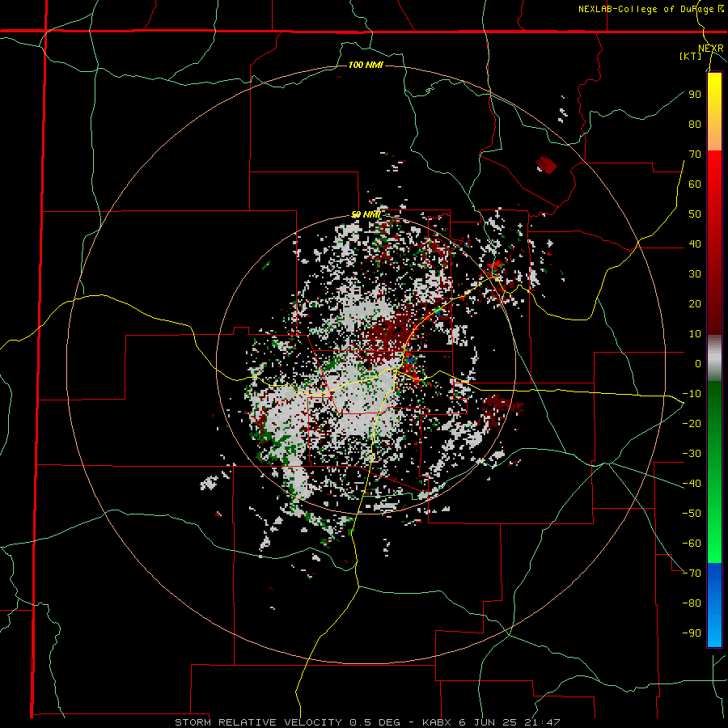
Task: Click the "100 NMI" range ring label
Action: pos(366,65)
